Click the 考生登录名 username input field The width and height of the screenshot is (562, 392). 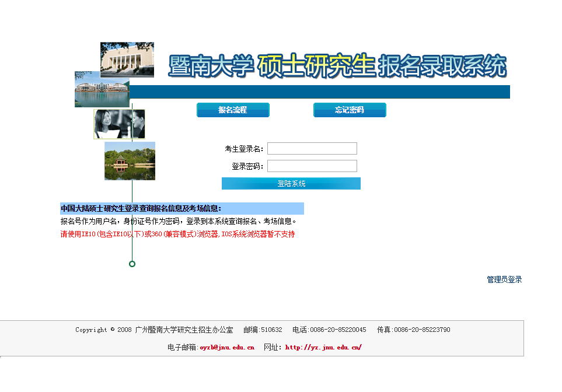pyautogui.click(x=312, y=148)
